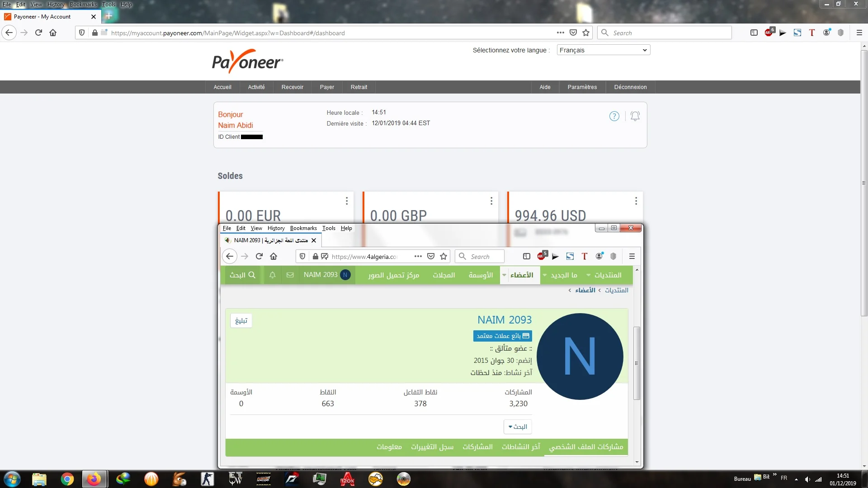Open the 0.00 EUR balance three-dot menu

coord(346,201)
